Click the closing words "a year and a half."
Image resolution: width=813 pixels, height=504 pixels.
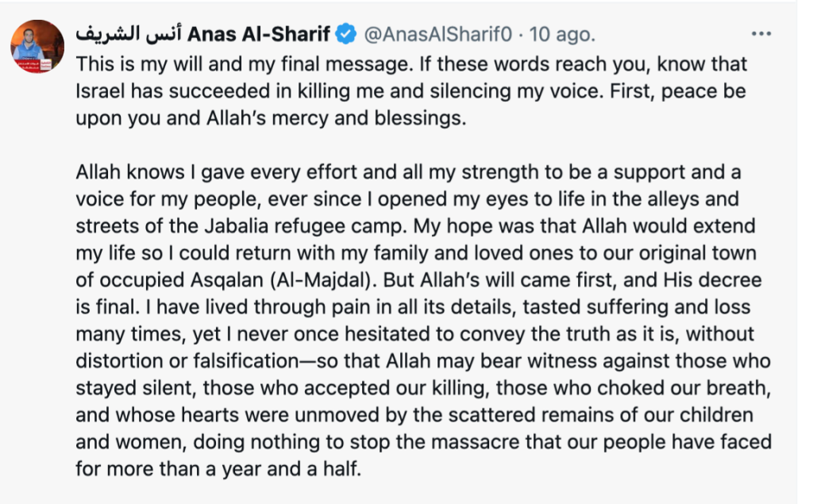(287, 468)
